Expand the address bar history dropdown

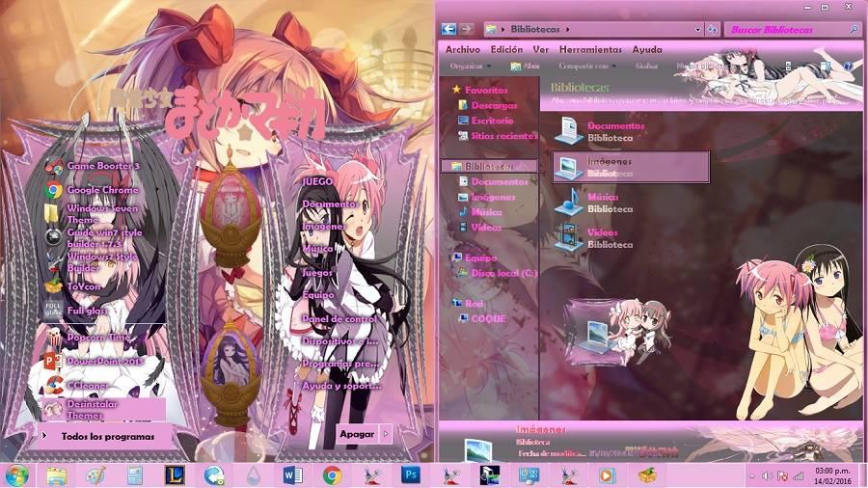click(x=697, y=29)
